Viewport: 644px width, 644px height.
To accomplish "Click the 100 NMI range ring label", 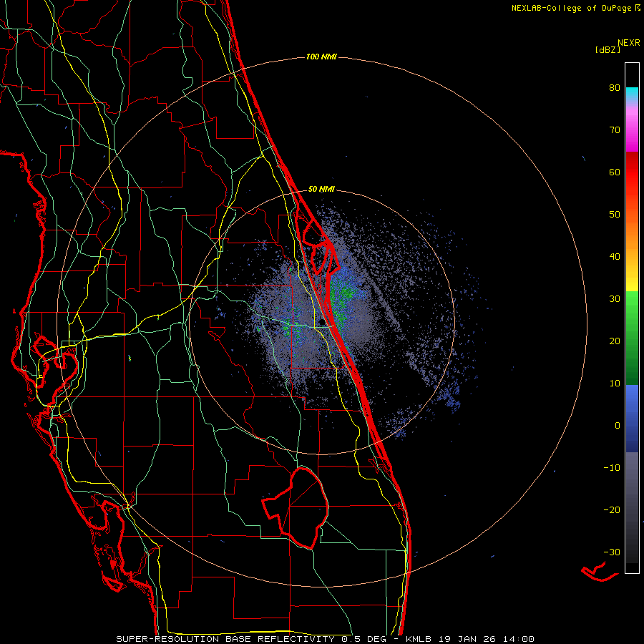I will pyautogui.click(x=321, y=57).
